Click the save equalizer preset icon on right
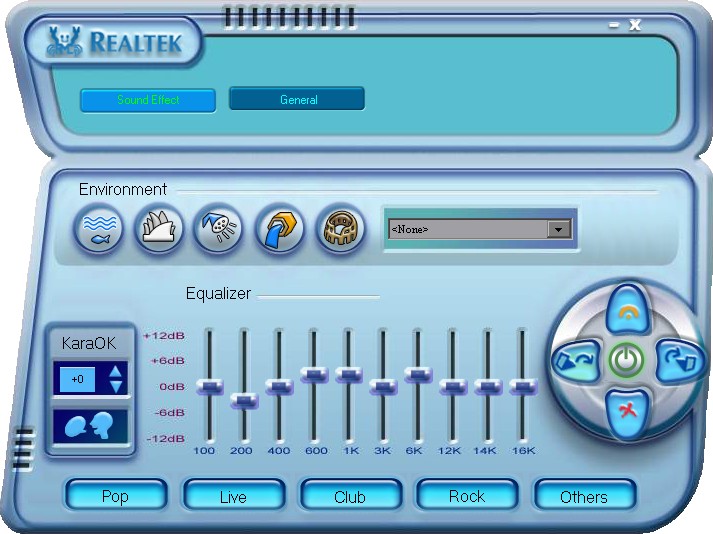 coord(681,361)
